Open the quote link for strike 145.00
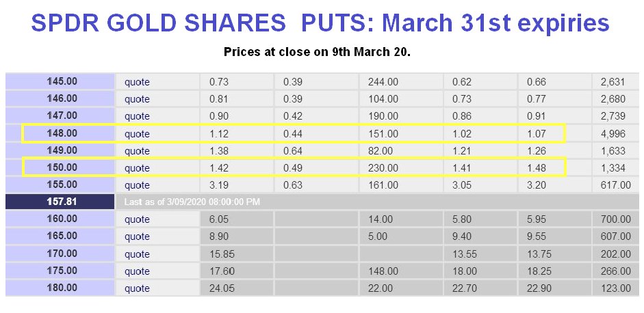This screenshot has height=313, width=644. click(x=137, y=82)
